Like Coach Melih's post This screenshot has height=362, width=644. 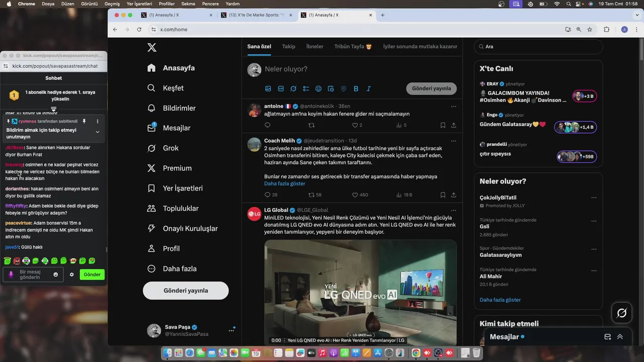tap(355, 195)
